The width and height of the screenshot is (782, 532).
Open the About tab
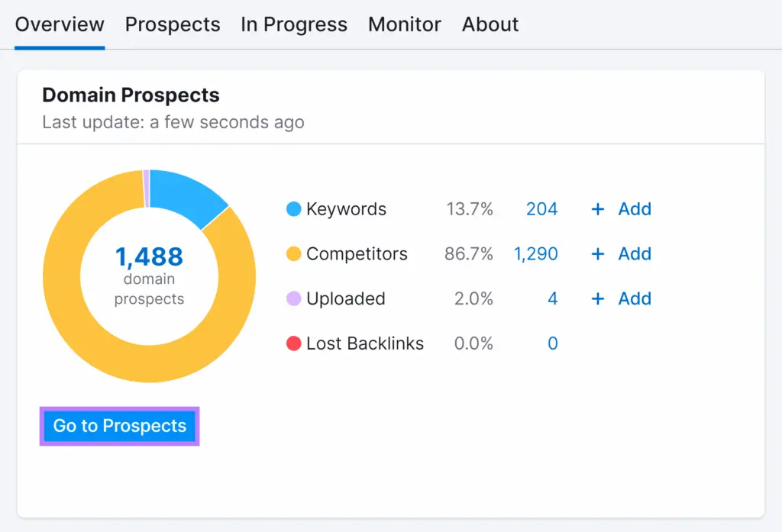(490, 24)
